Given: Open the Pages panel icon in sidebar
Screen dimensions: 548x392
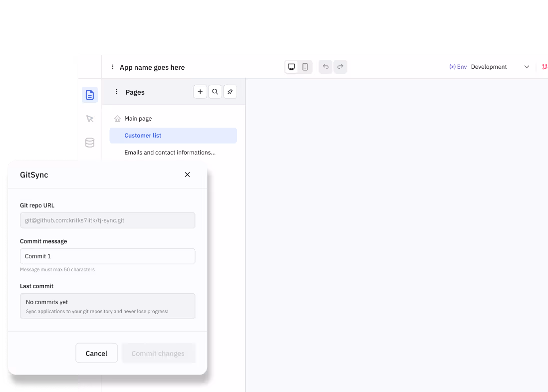Looking at the screenshot, I should coord(90,95).
